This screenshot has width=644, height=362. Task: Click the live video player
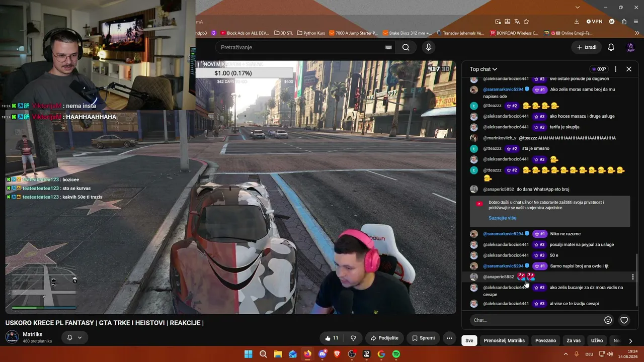tap(230, 187)
